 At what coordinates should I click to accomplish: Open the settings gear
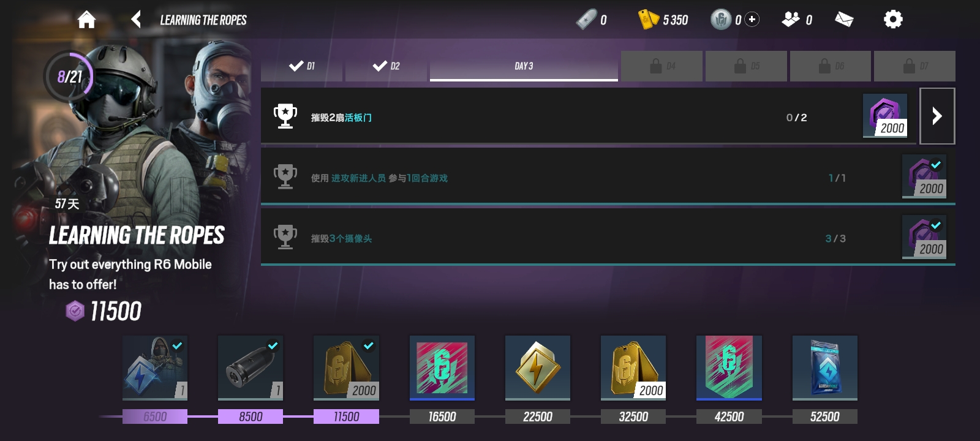(893, 20)
